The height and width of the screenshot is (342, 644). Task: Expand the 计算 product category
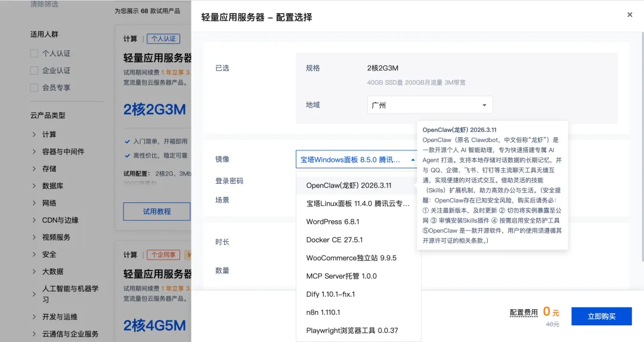coord(35,134)
